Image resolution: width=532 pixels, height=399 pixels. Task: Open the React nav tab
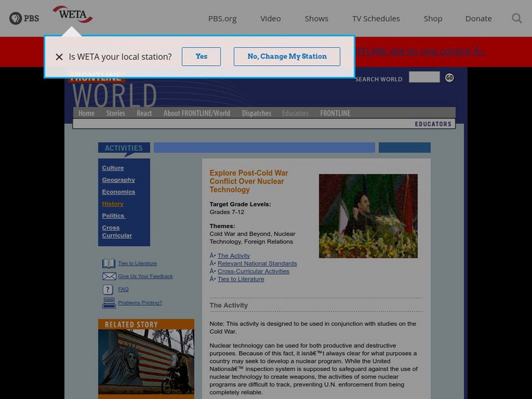tap(144, 113)
